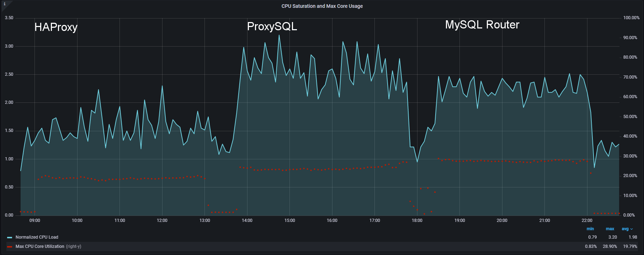Toggle the Normalized CPU Load series in legend

[x=37, y=237]
